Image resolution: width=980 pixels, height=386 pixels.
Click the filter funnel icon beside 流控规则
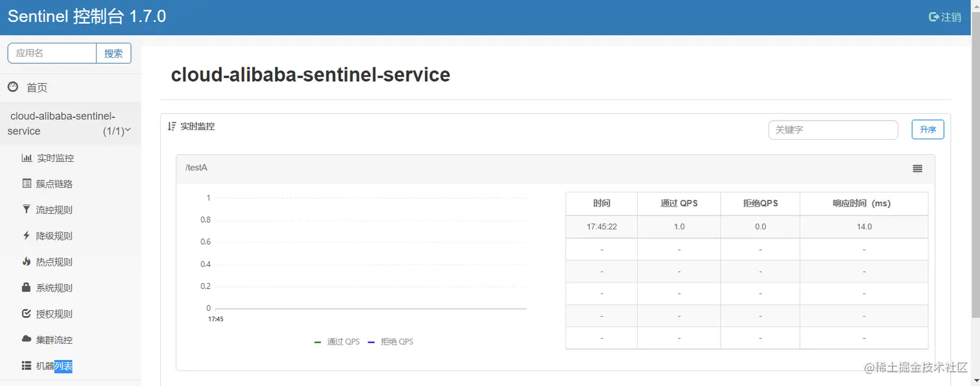[27, 209]
